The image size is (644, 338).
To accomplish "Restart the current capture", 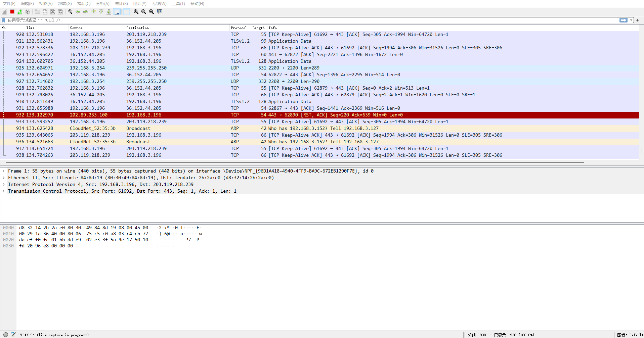I will click(x=19, y=11).
